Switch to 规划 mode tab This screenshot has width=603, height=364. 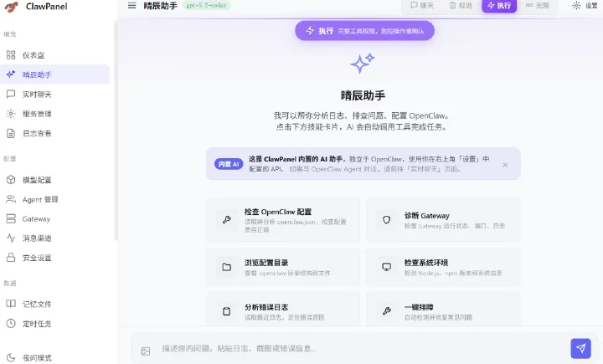point(461,5)
